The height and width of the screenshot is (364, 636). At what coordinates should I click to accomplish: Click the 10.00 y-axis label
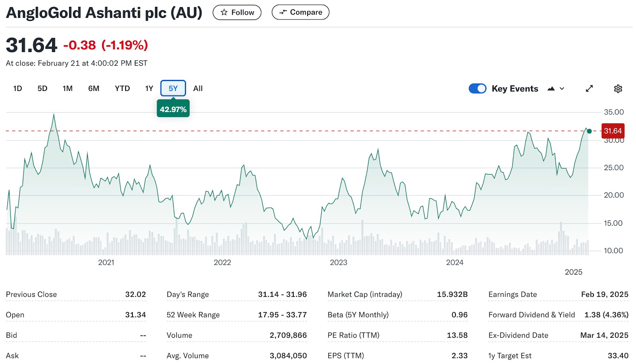click(x=614, y=251)
